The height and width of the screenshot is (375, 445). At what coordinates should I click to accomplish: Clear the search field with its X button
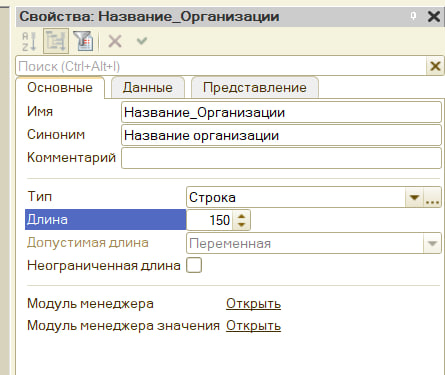(x=435, y=66)
